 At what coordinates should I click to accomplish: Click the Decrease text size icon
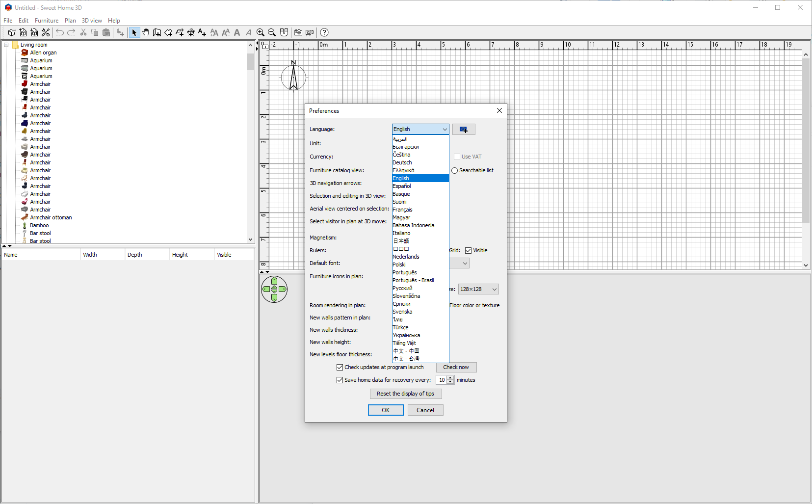(226, 32)
